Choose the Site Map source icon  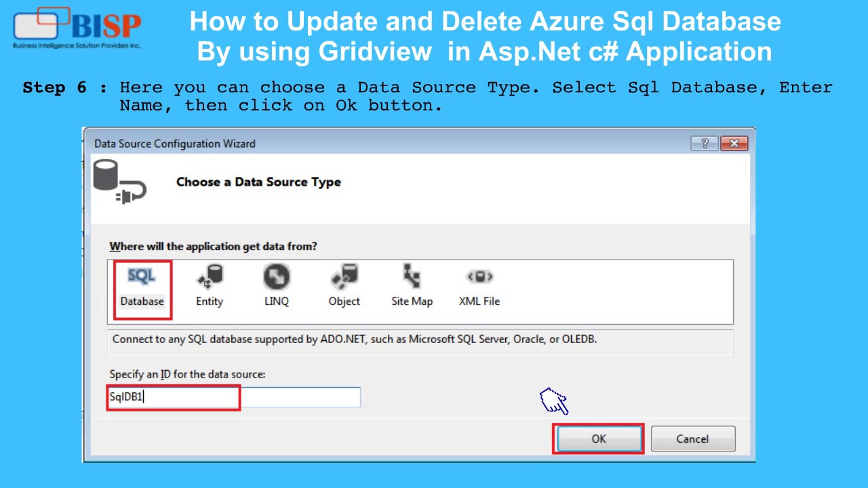coord(412,277)
